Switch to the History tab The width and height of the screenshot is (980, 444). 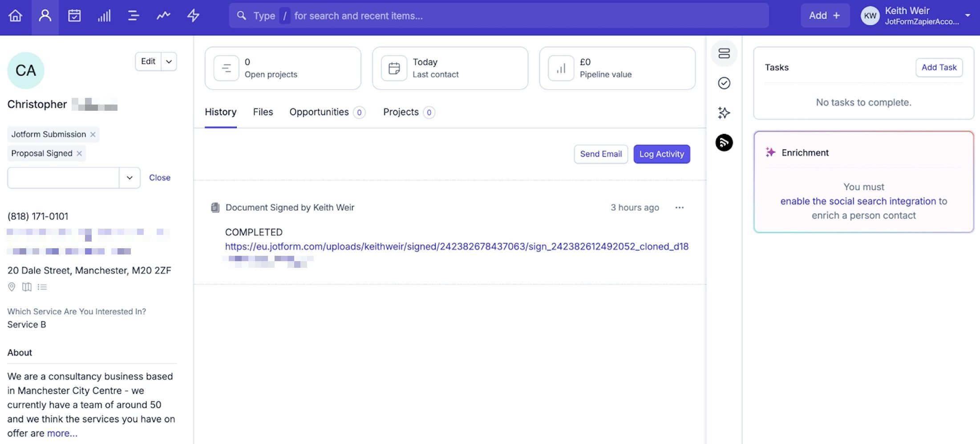point(220,112)
